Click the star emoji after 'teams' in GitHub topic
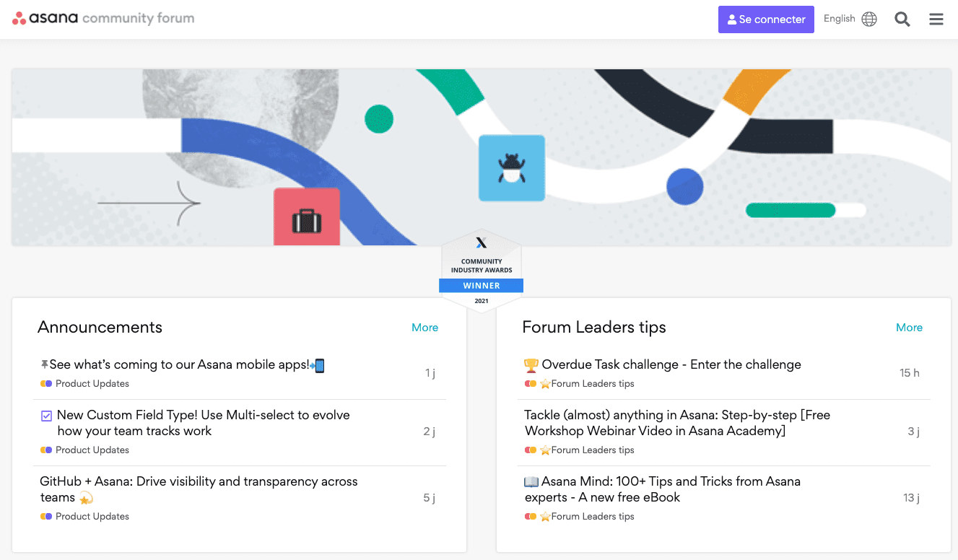Viewport: 958px width, 560px height. click(x=86, y=498)
